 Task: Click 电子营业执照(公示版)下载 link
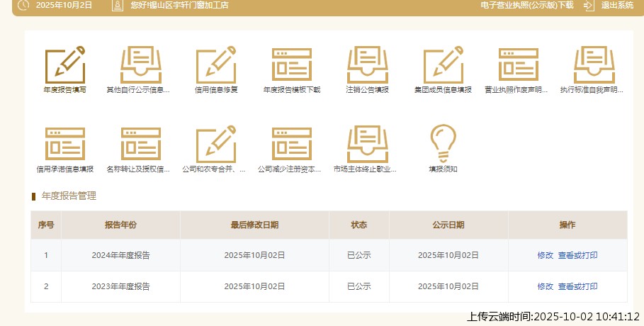526,5
